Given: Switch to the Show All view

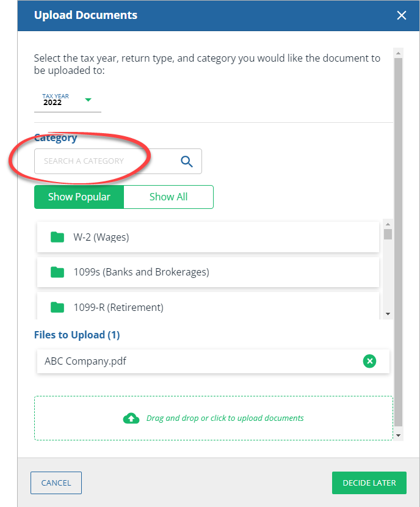Looking at the screenshot, I should pyautogui.click(x=168, y=197).
